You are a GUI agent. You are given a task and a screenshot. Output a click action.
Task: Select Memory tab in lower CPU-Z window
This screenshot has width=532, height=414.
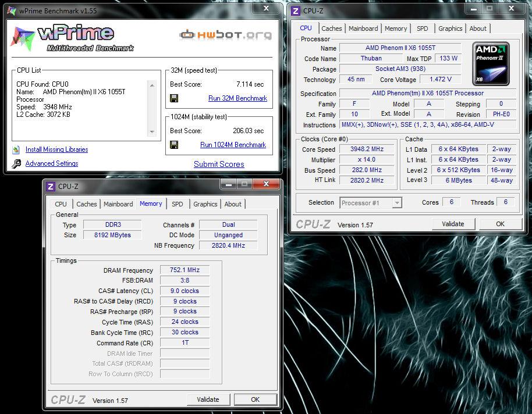click(x=151, y=204)
